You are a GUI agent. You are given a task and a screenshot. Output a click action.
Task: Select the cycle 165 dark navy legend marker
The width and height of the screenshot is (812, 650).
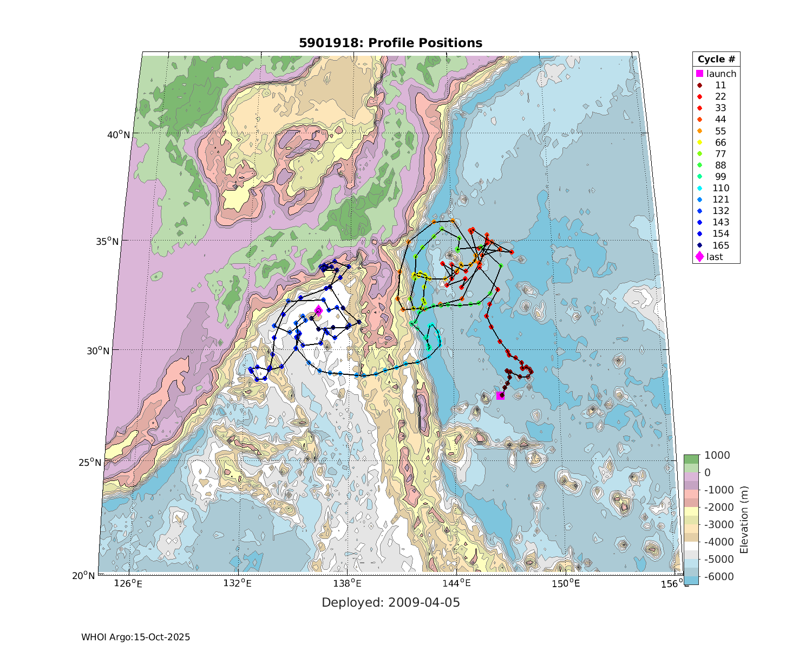tap(699, 245)
